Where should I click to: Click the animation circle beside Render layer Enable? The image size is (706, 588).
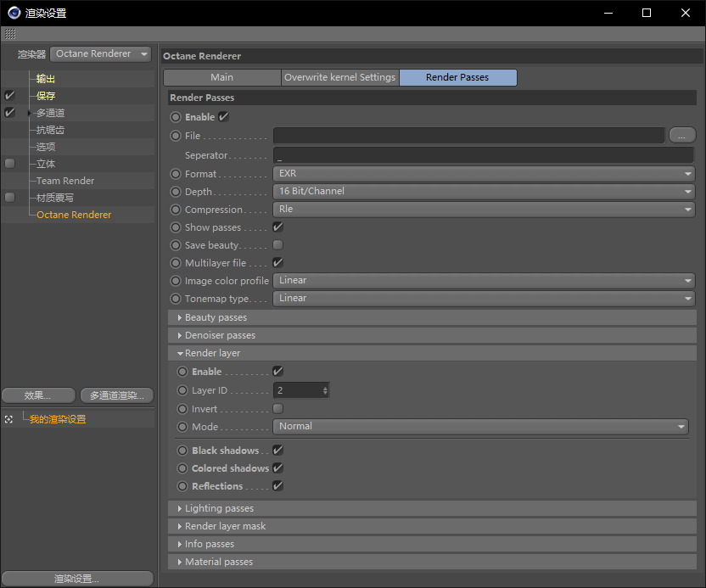click(182, 372)
